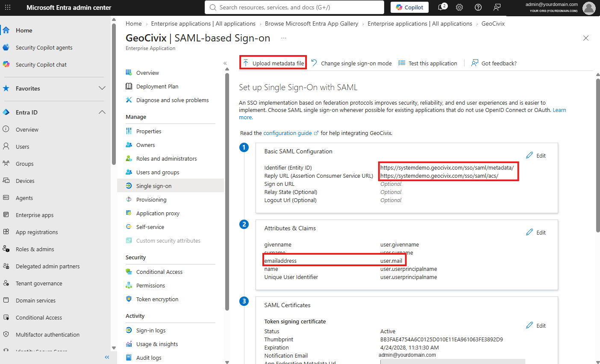Open the notifications bell icon
The height and width of the screenshot is (364, 600).
pos(441,7)
